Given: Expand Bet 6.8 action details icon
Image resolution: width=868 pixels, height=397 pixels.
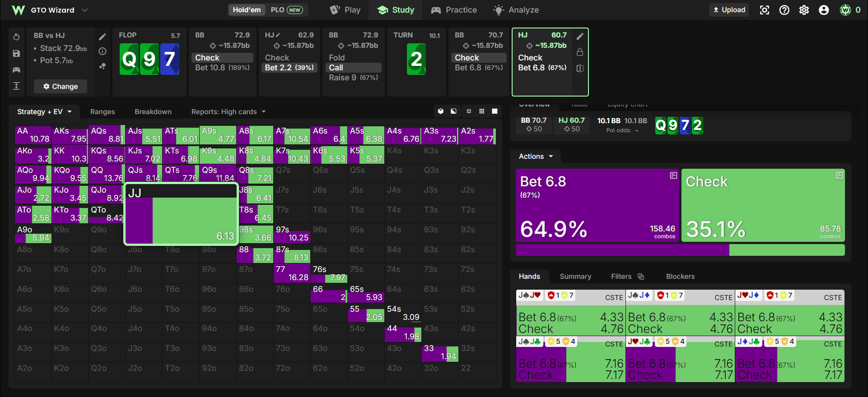Looking at the screenshot, I should click(x=673, y=175).
